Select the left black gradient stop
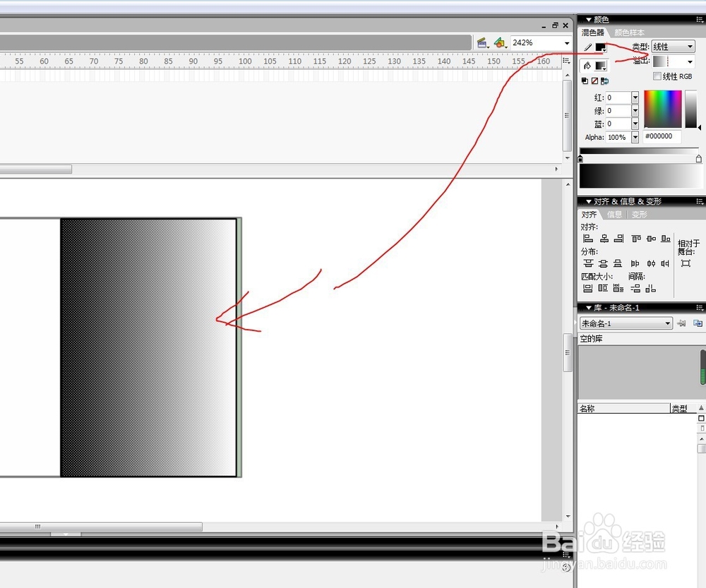706x588 pixels. coord(580,159)
